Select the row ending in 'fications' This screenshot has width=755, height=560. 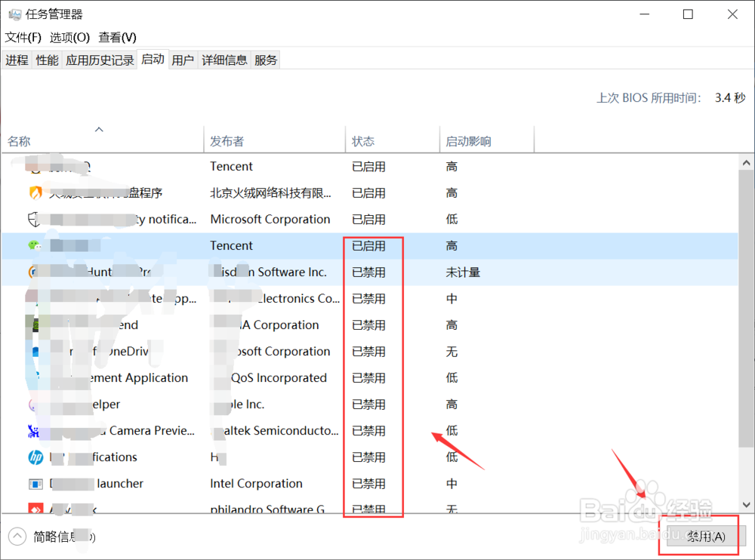click(370, 457)
